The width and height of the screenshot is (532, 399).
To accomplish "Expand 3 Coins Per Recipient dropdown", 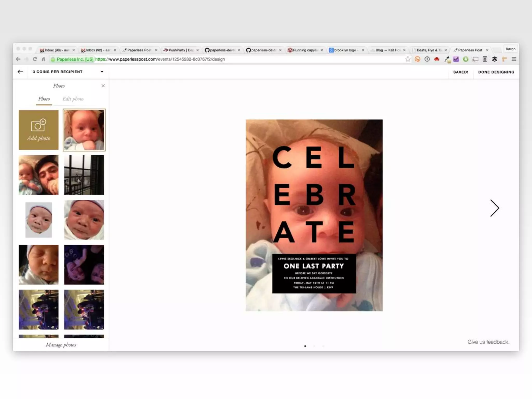I will coord(102,72).
